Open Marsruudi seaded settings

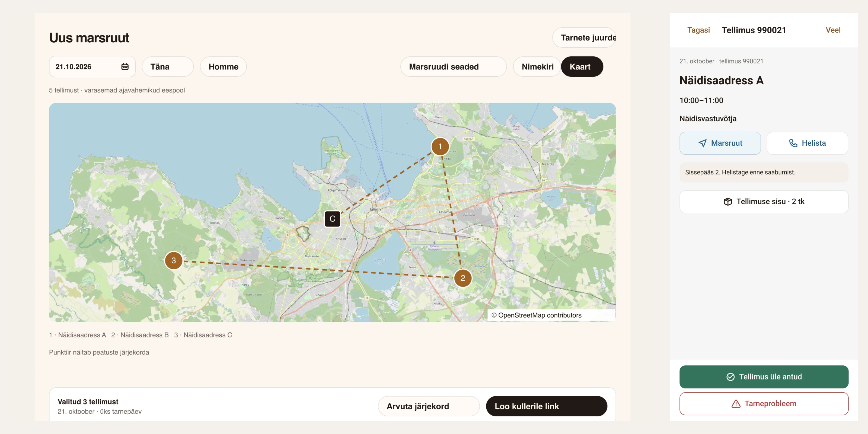[x=453, y=67]
